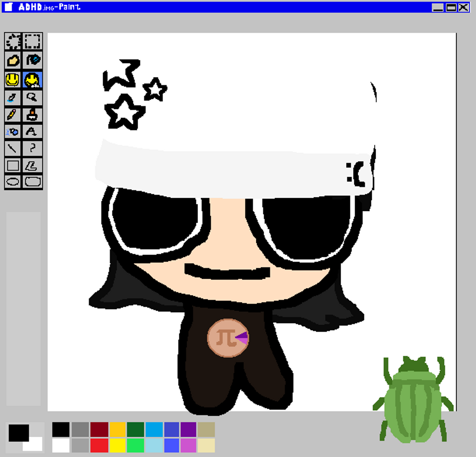Viewport: 476px width, 457px height.
Task: Minimize the Paint window
Action: [x=438, y=7]
